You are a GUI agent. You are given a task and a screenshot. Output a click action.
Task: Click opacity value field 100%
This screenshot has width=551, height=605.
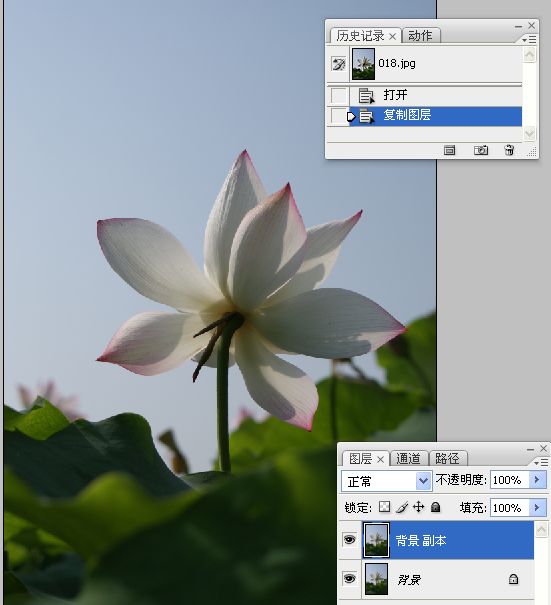pos(509,480)
